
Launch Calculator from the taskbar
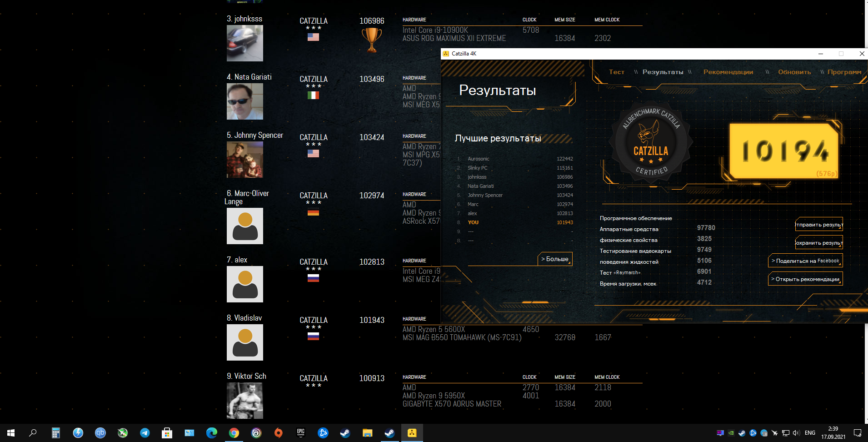point(55,433)
